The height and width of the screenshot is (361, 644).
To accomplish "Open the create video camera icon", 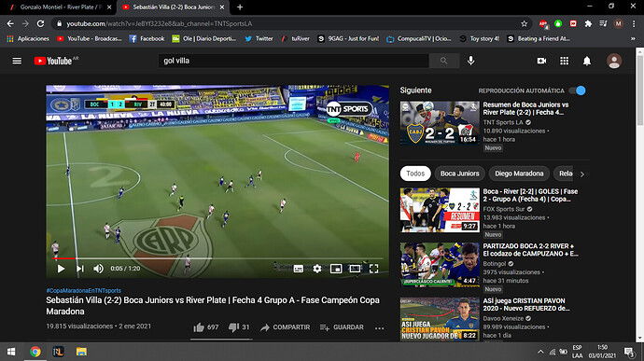I will point(541,61).
